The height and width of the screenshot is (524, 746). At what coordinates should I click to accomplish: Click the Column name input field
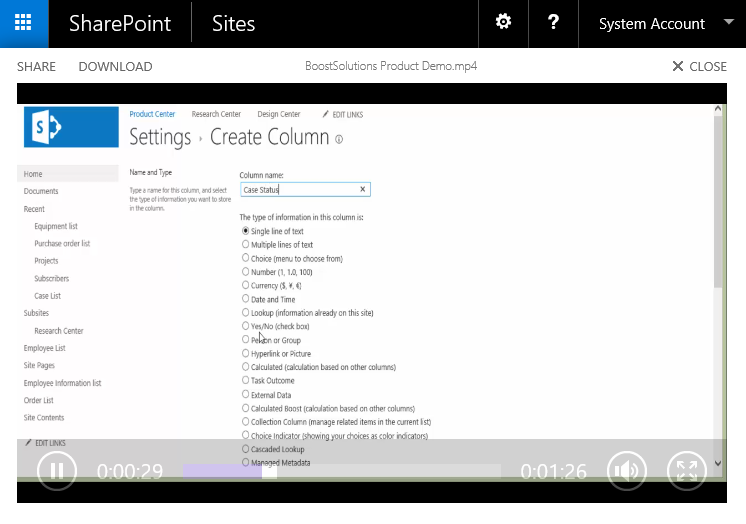305,189
